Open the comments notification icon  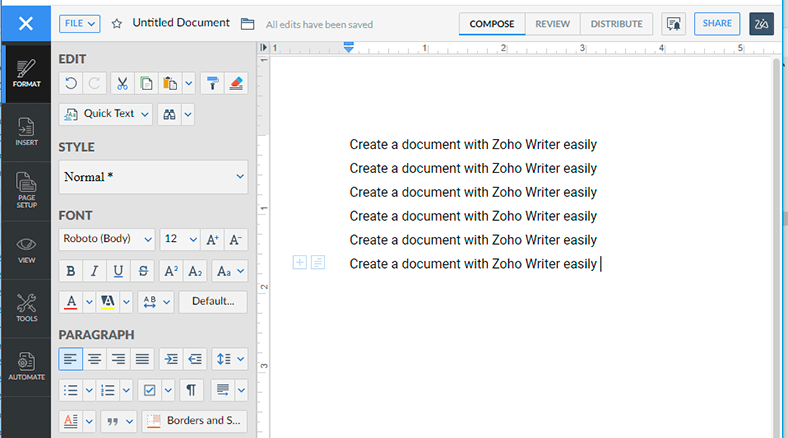(673, 24)
